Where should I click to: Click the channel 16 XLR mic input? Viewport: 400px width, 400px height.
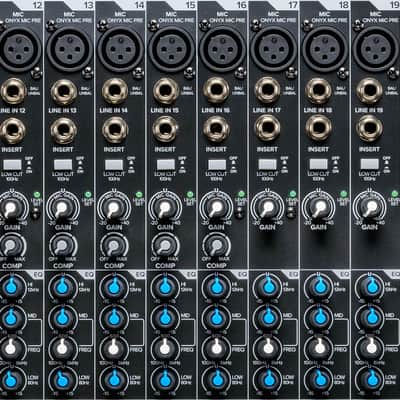[222, 49]
